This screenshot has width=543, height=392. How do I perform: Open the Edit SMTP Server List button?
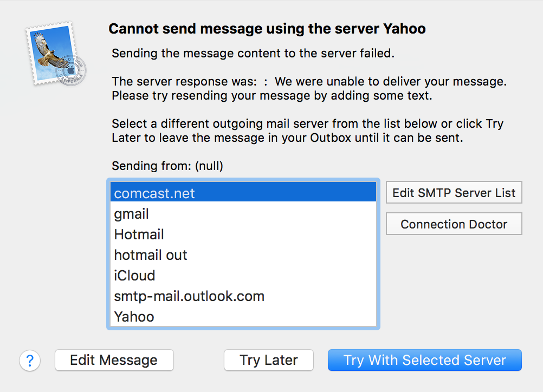[454, 193]
